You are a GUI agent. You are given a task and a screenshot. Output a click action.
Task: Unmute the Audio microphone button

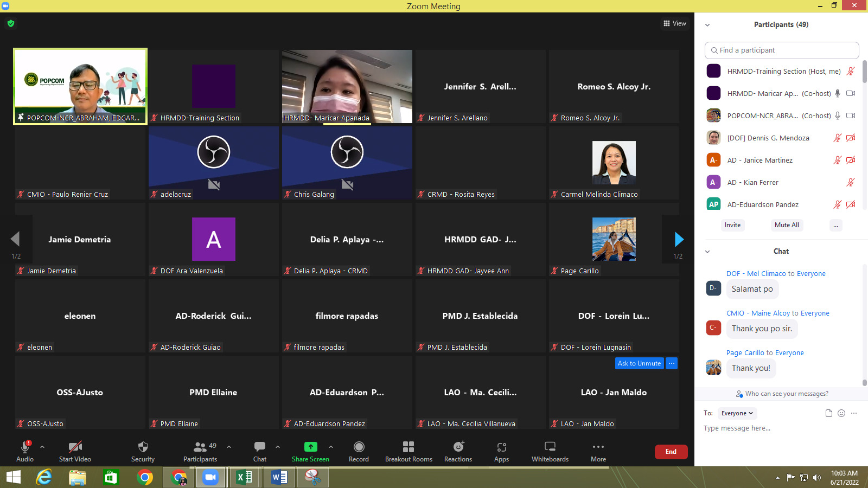pyautogui.click(x=25, y=451)
